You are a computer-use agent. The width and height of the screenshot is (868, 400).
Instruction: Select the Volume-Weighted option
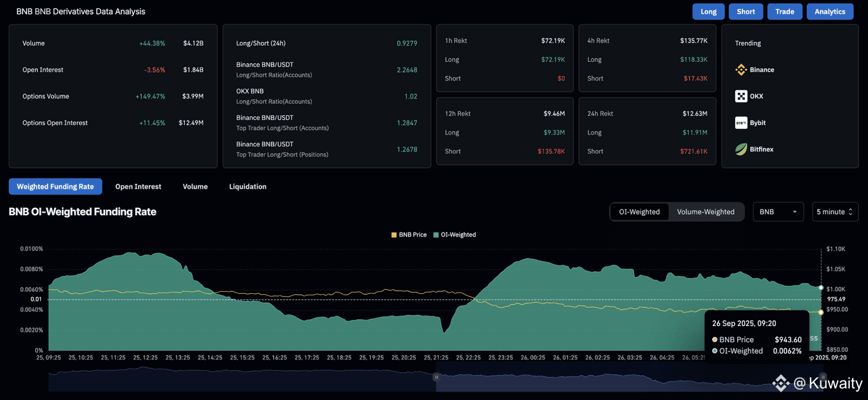tap(705, 212)
